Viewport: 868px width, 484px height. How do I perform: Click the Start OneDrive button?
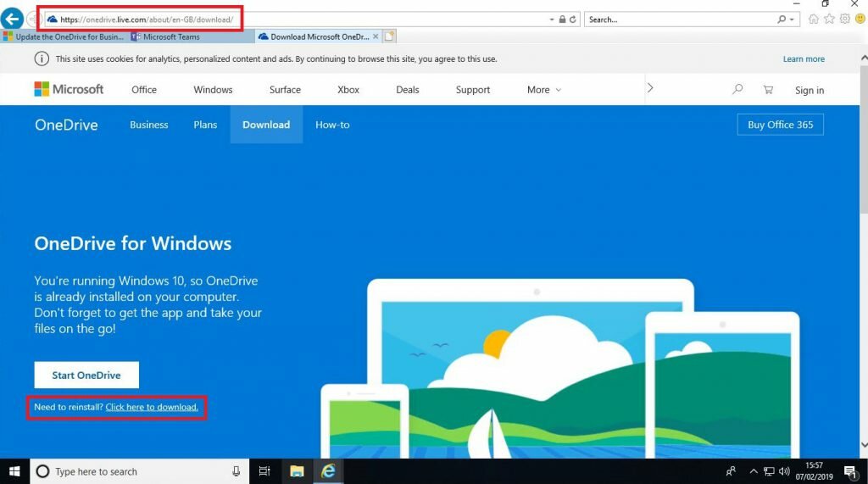pos(86,375)
